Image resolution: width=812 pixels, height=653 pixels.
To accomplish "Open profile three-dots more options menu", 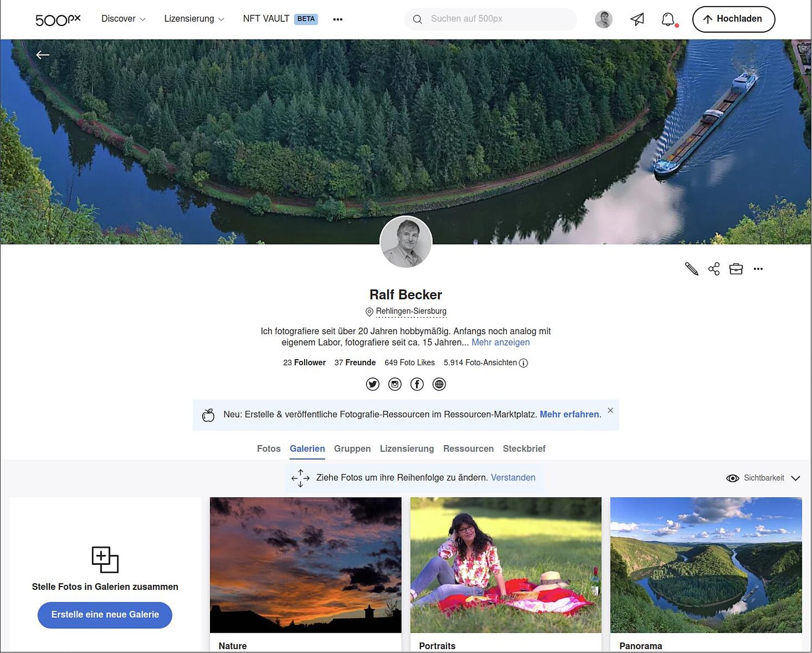I will 758,269.
